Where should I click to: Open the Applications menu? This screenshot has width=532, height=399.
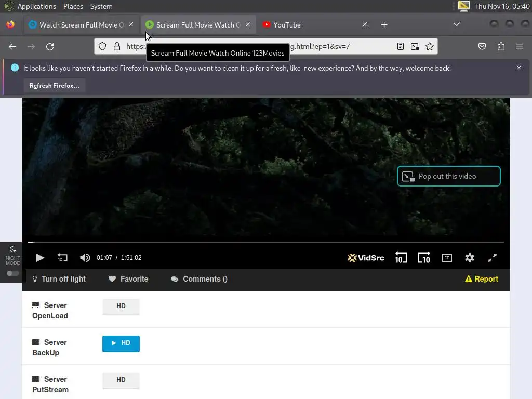37,6
